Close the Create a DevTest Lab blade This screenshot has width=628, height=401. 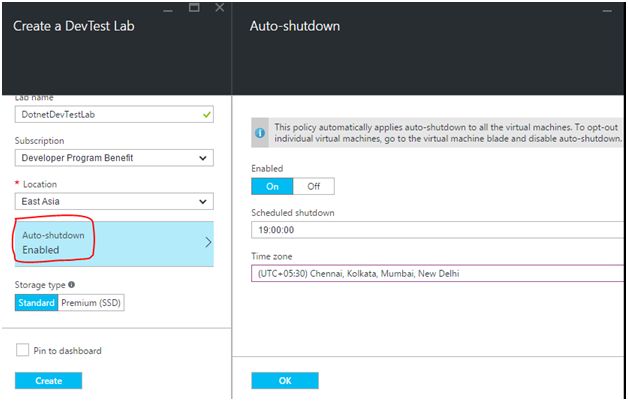[x=219, y=7]
